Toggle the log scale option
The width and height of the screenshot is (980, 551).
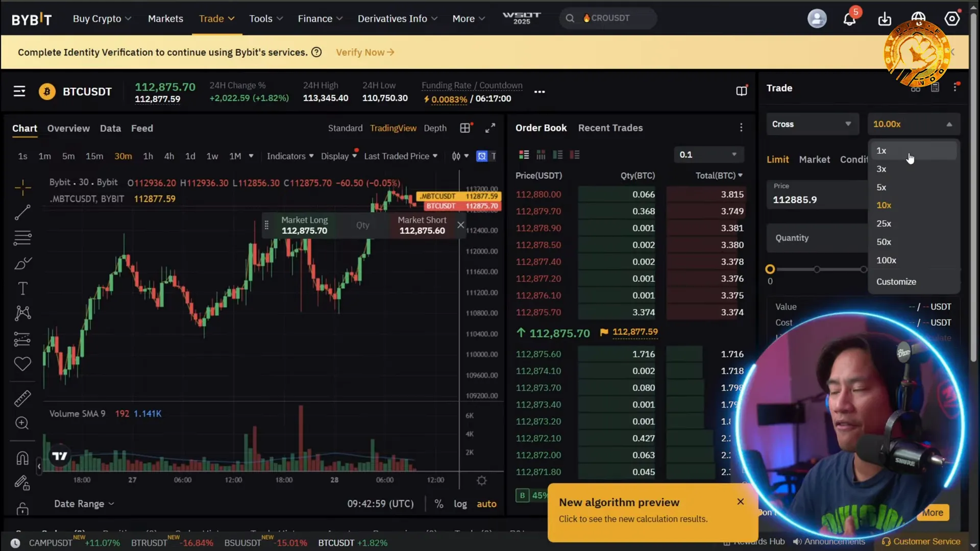460,504
